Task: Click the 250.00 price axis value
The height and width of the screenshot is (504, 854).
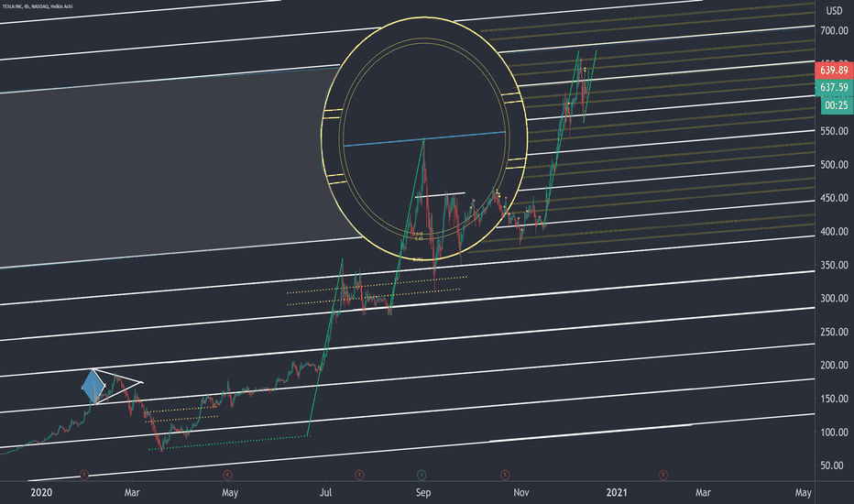Action: (x=835, y=332)
